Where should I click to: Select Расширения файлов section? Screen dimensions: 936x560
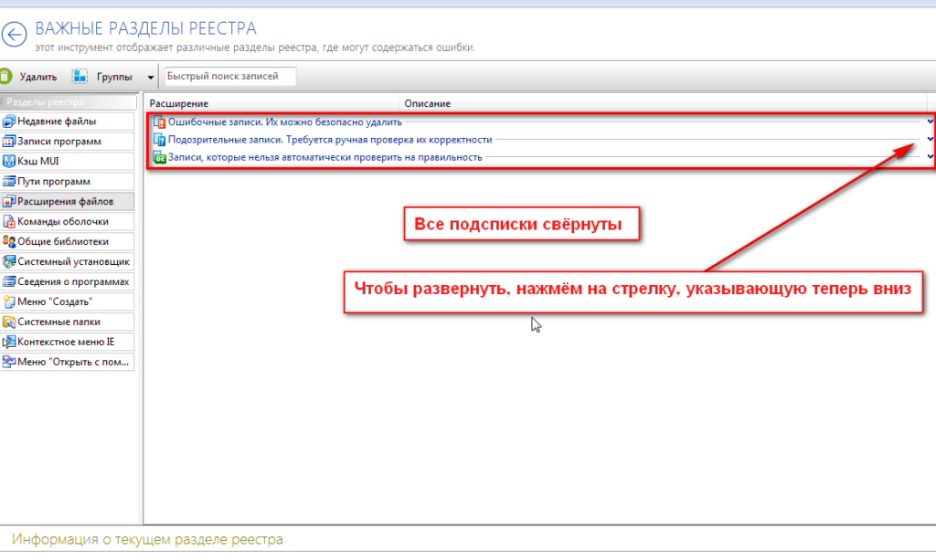coord(67,202)
